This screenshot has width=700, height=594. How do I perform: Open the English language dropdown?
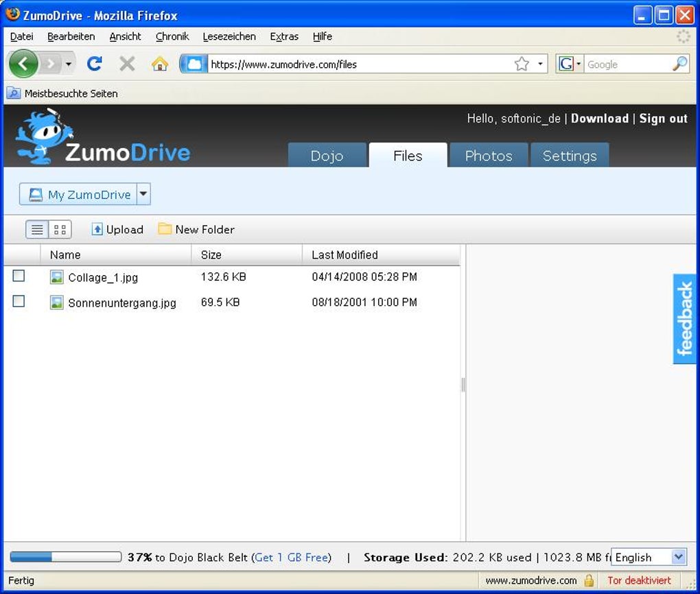649,557
